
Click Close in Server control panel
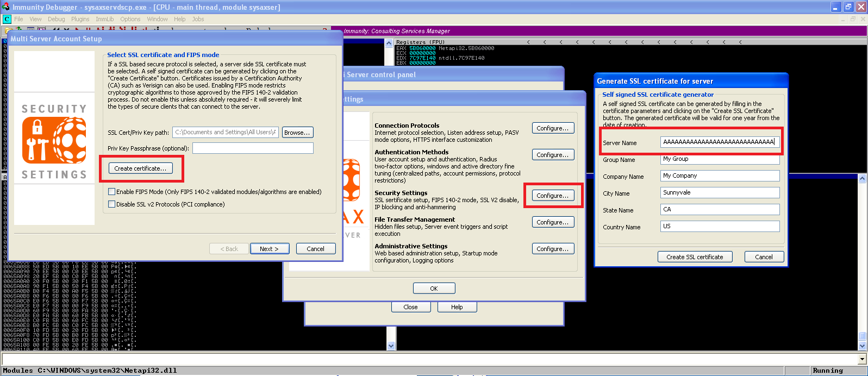411,307
